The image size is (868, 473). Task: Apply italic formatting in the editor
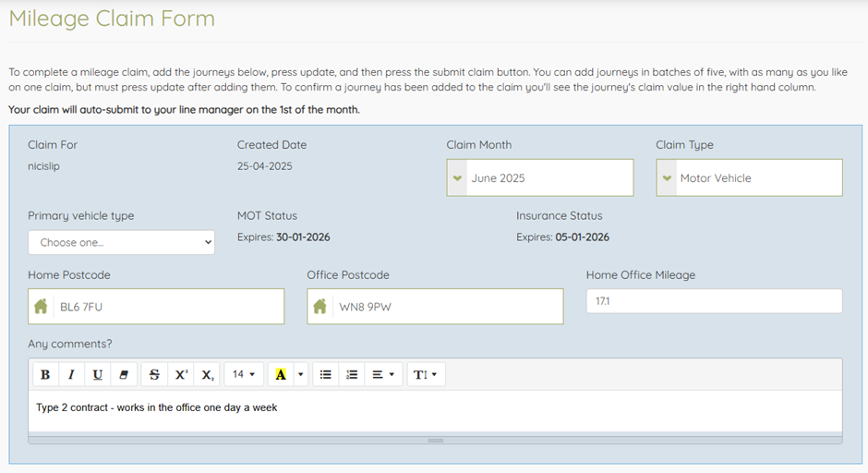click(x=71, y=374)
